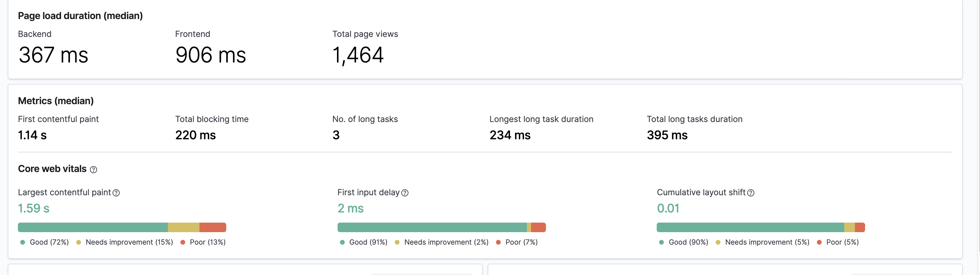Screen dimensions: 980x275
Task: Click the No. of long tasks label
Action: pos(365,119)
